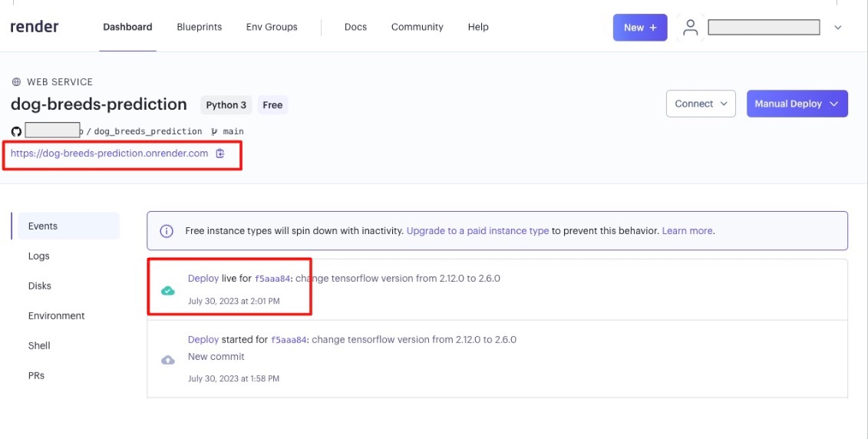The height and width of the screenshot is (439, 868).
Task: Open the Manual Deploy dropdown
Action: (797, 104)
